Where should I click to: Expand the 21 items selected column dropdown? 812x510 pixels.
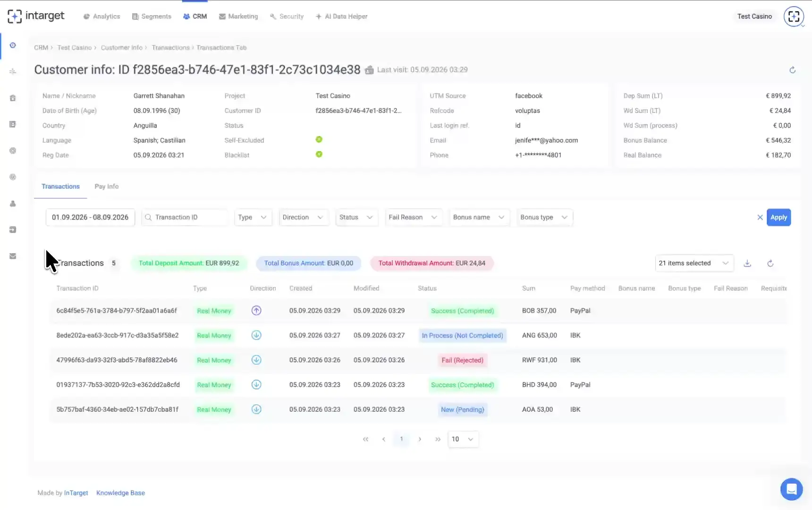pos(694,263)
